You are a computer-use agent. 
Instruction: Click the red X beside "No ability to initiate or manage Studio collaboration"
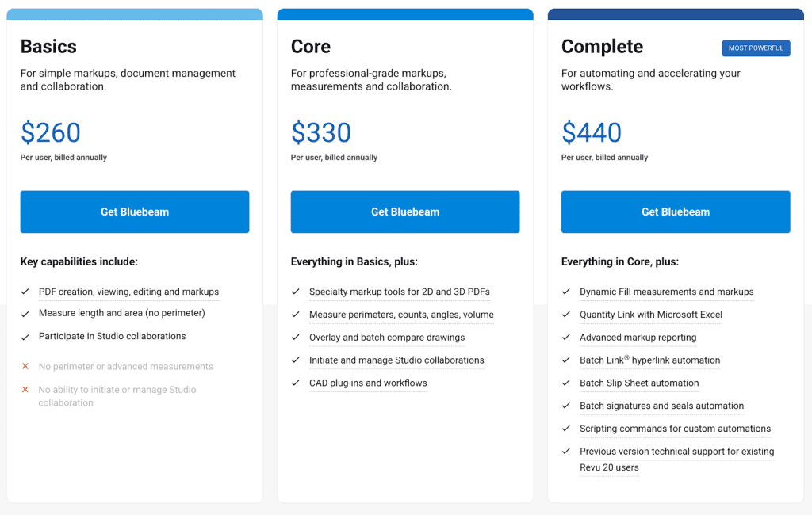25,390
